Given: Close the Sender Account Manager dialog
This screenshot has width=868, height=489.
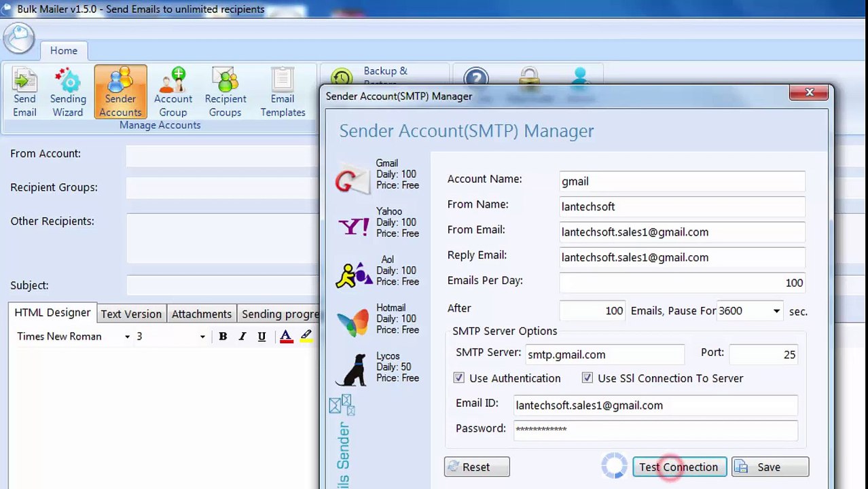Looking at the screenshot, I should coord(809,92).
